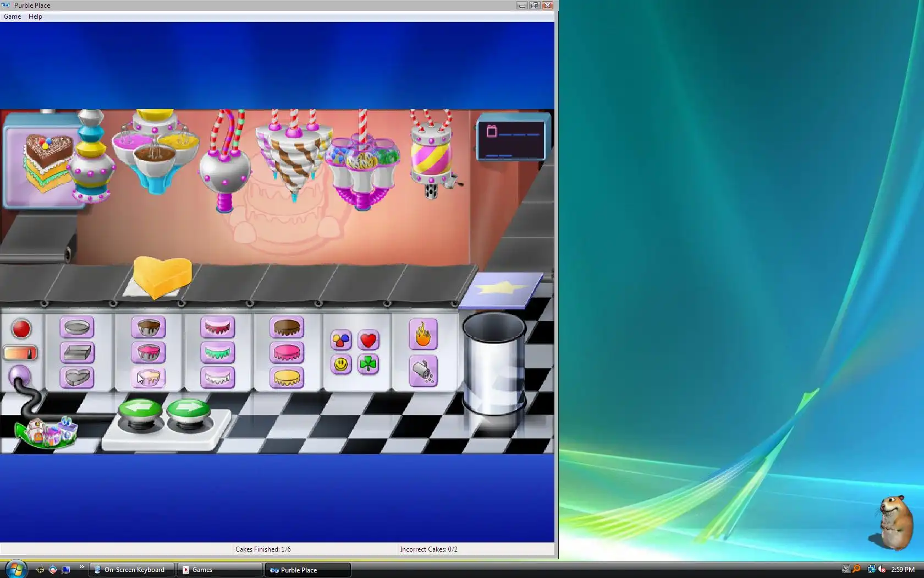The height and width of the screenshot is (578, 924).
Task: Click the candy decoration dispenser machine
Action: (362, 165)
